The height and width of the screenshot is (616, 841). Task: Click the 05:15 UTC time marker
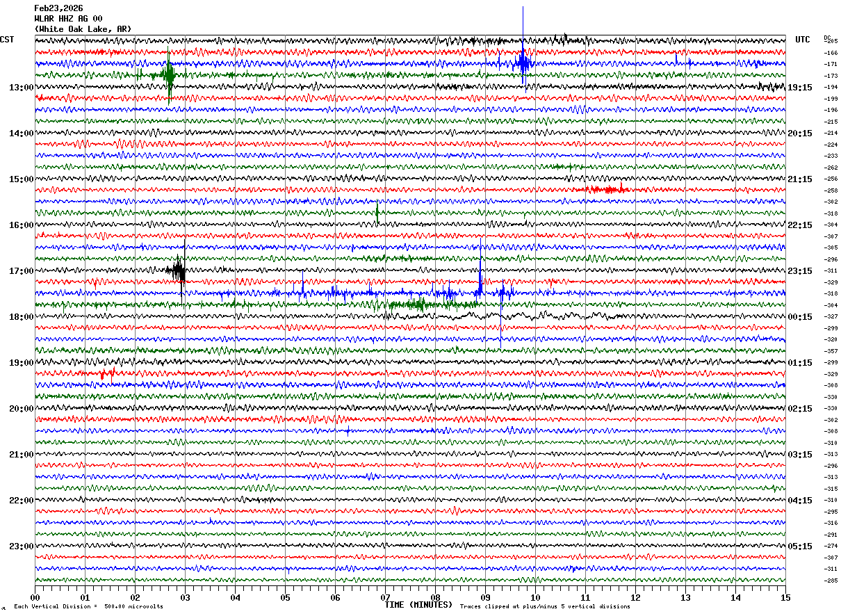coord(800,546)
